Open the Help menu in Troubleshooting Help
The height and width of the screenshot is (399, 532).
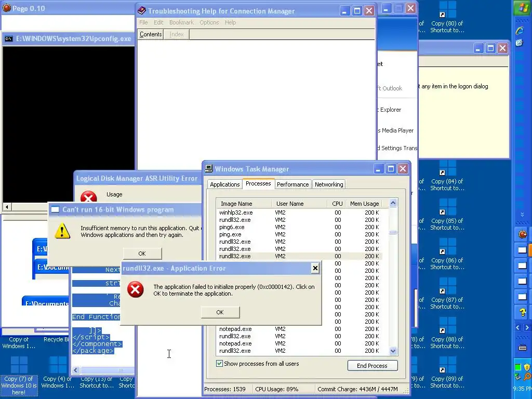click(230, 22)
